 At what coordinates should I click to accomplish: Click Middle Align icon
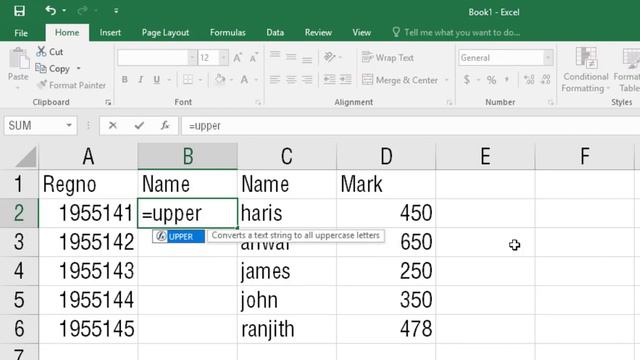point(291,57)
